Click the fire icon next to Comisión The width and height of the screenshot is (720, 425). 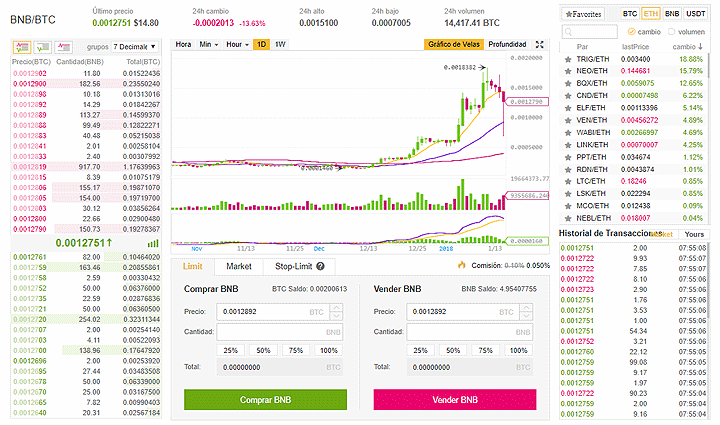(462, 265)
